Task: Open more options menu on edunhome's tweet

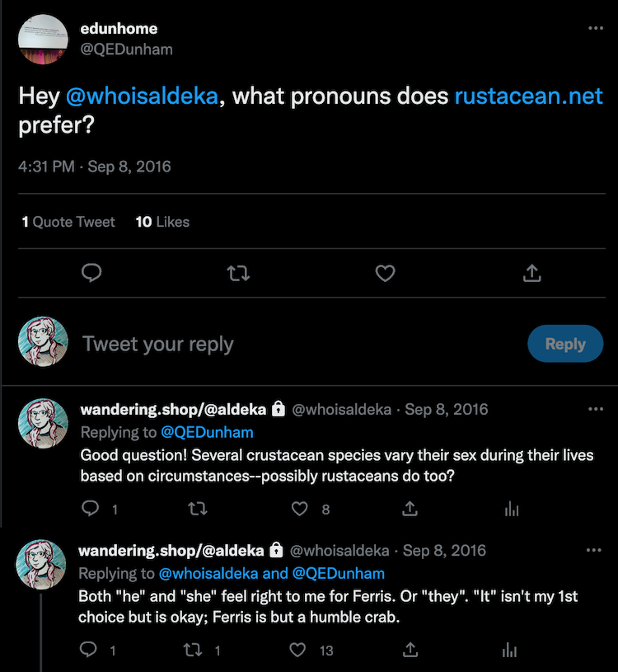Action: click(596, 28)
